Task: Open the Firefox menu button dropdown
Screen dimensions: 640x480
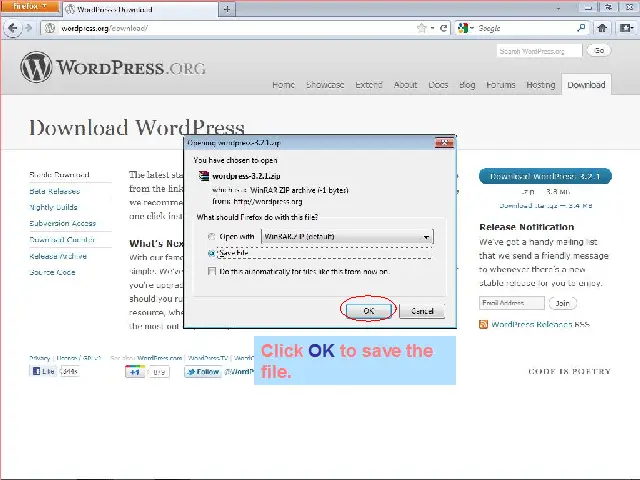Action: coord(29,7)
